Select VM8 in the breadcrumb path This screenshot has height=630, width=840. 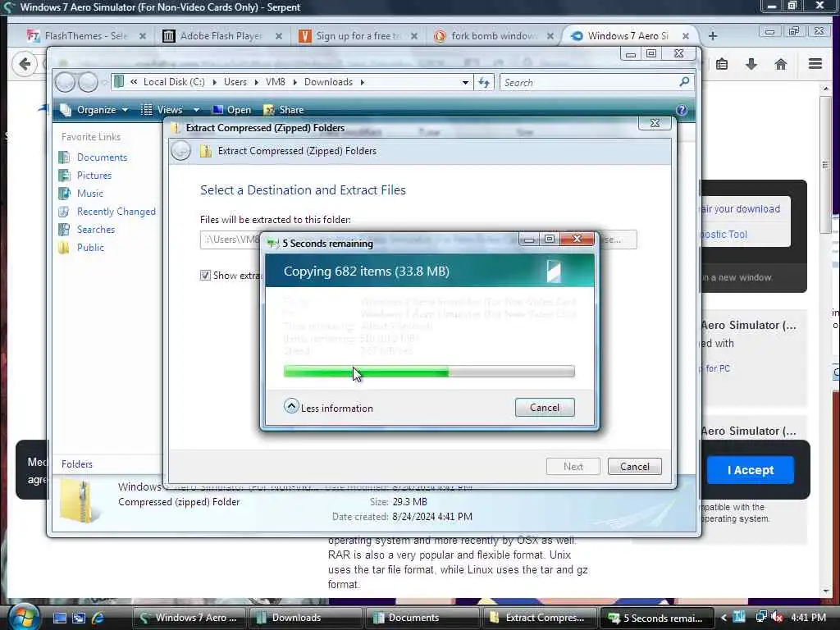pyautogui.click(x=276, y=82)
